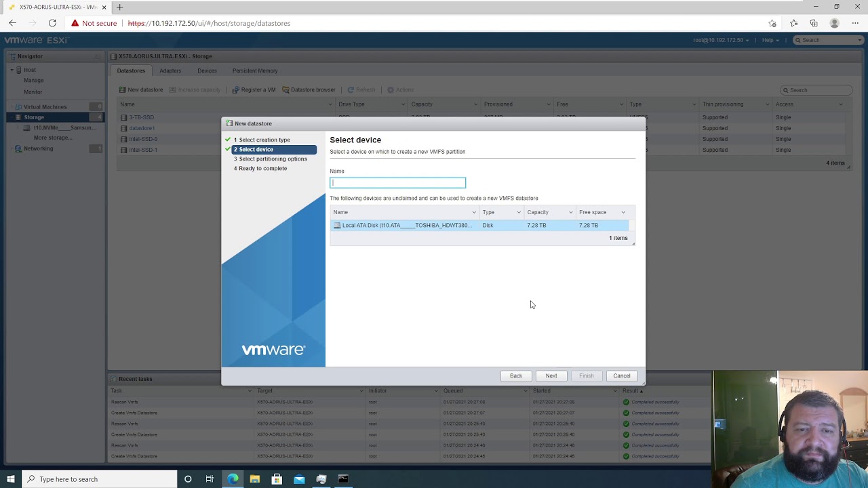Click the browser back arrow

pyautogui.click(x=12, y=23)
